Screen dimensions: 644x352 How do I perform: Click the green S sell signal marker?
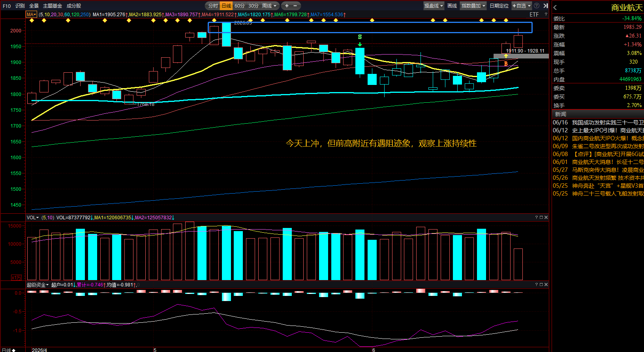point(360,37)
